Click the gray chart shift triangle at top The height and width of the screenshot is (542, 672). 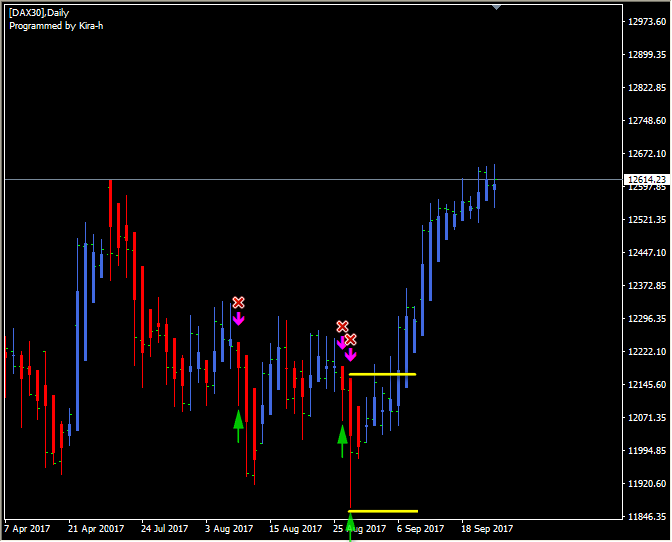pos(496,7)
